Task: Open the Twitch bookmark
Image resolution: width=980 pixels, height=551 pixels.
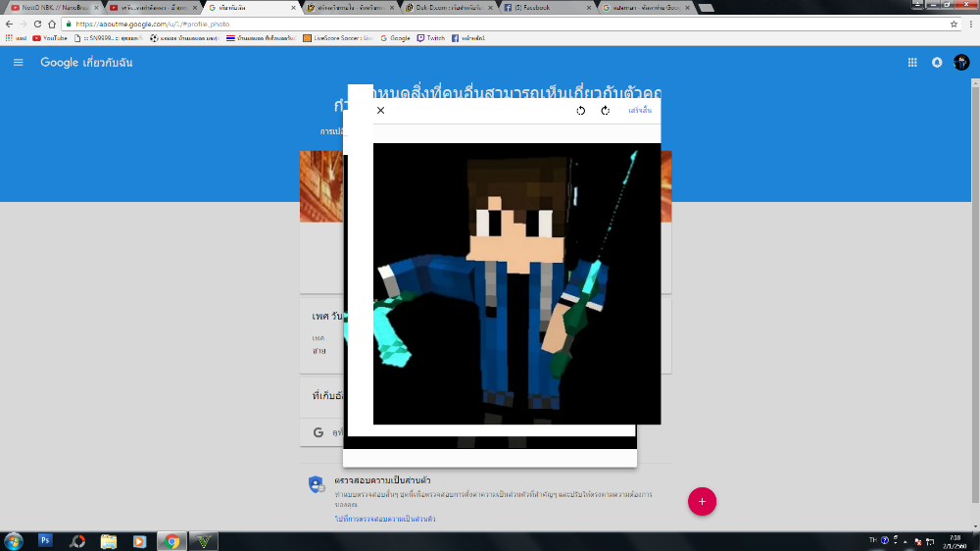Action: click(430, 38)
